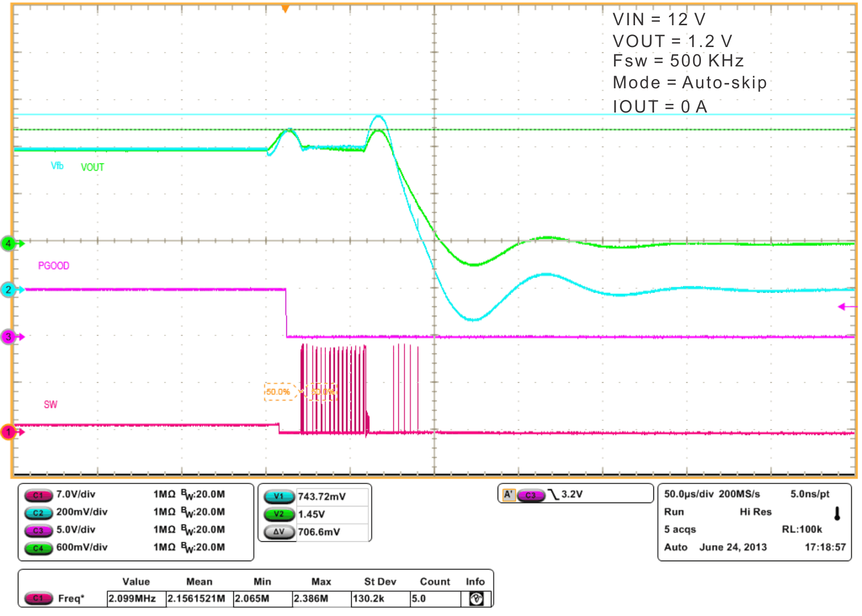
Task: Click the Hi Res acquisition mode label
Action: [757, 512]
